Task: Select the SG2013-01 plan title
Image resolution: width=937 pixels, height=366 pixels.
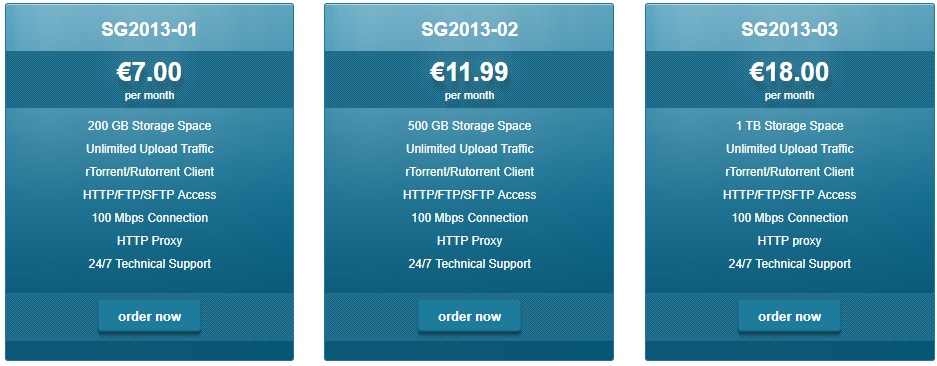Action: (x=149, y=29)
